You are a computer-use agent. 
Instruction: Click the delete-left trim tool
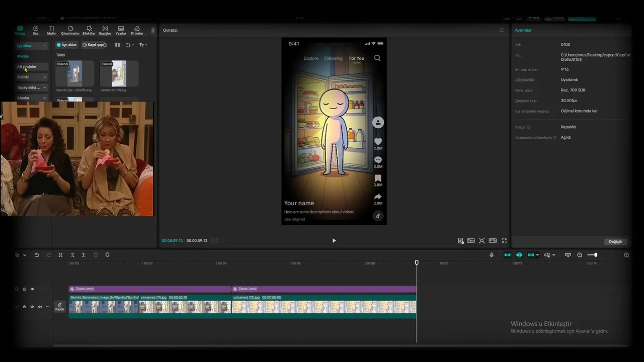pyautogui.click(x=72, y=255)
